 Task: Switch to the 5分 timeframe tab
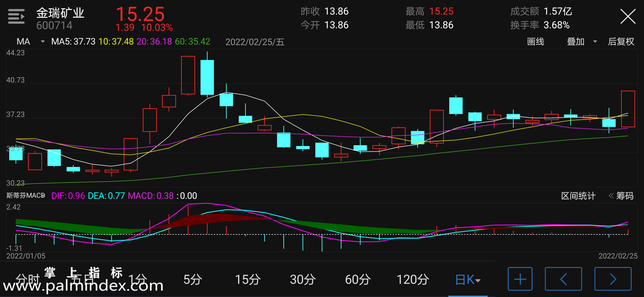[x=193, y=280]
